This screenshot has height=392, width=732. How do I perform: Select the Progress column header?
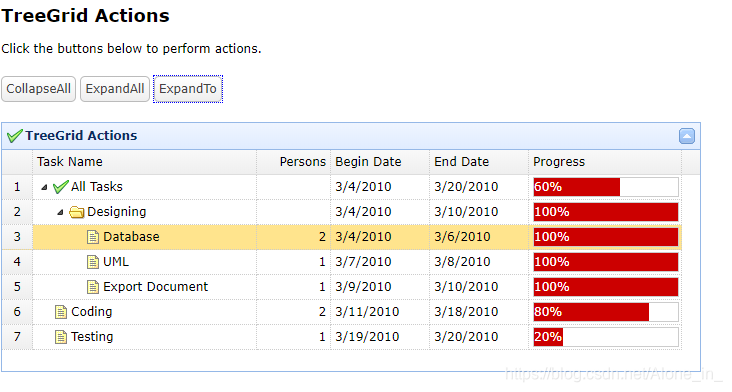605,162
